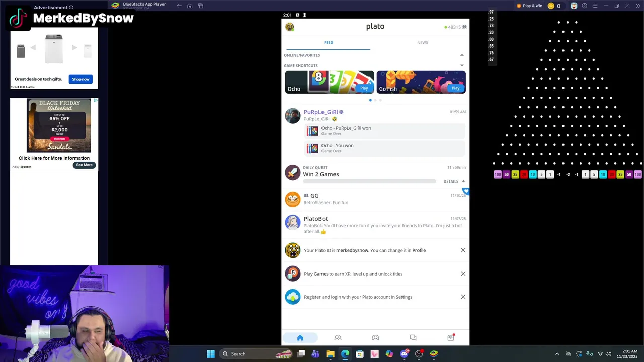Click the BlueStacks recent apps icon
The image size is (644, 362).
click(x=200, y=6)
